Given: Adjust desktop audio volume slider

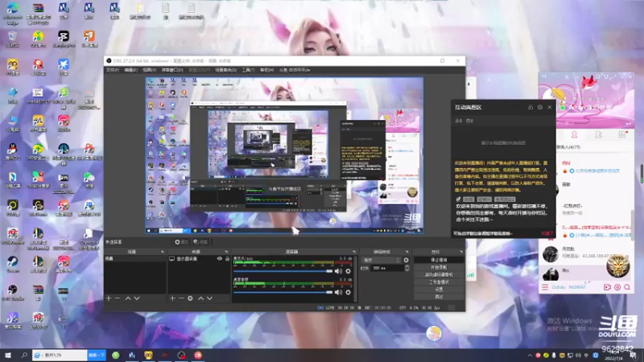Looking at the screenshot, I should coord(283,292).
